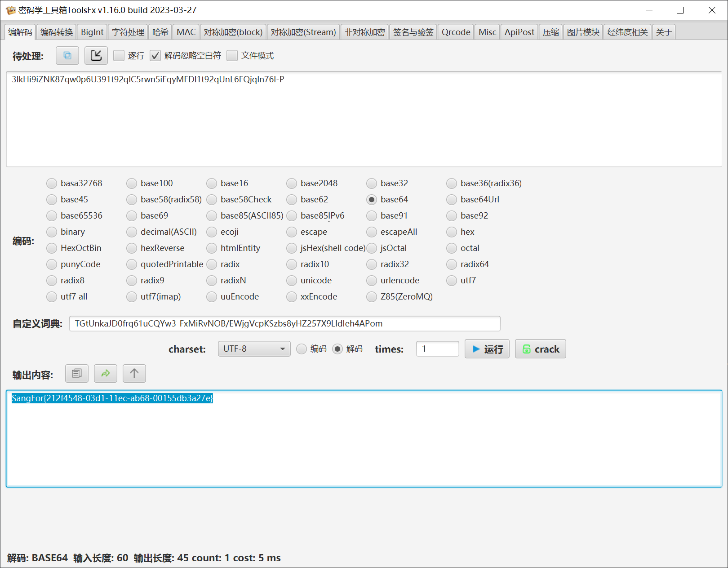Open the 对称加密(Stream) tab

tap(303, 32)
